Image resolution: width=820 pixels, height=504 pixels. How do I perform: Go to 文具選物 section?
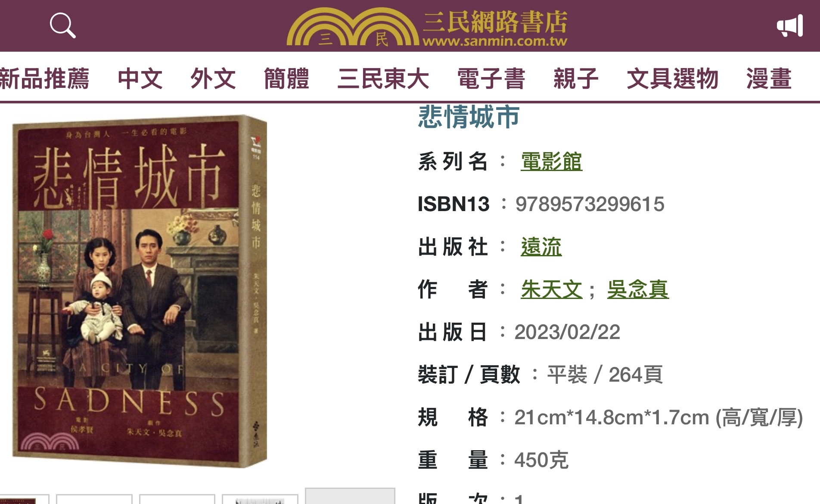(672, 78)
